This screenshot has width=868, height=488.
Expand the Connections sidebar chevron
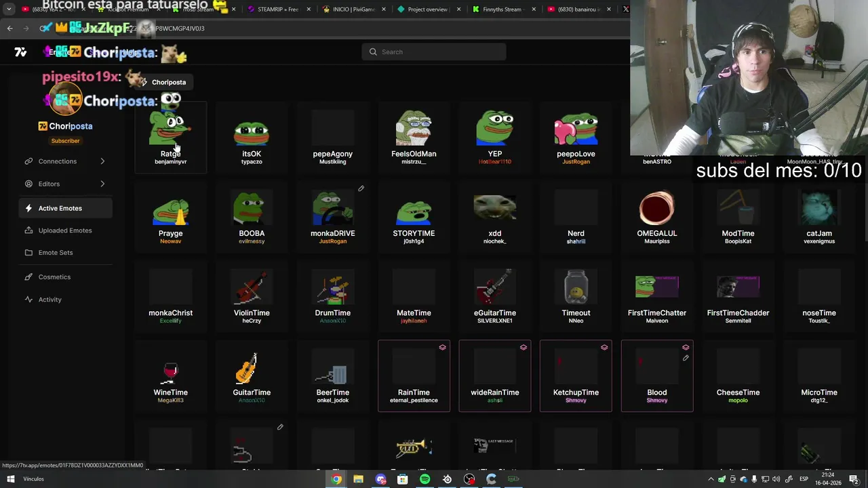coord(102,161)
